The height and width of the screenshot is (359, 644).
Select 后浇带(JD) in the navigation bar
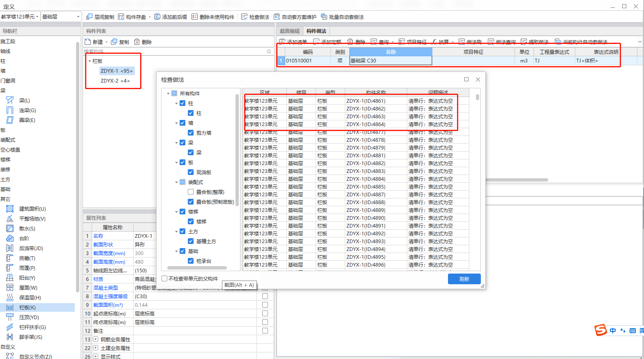(x=31, y=248)
